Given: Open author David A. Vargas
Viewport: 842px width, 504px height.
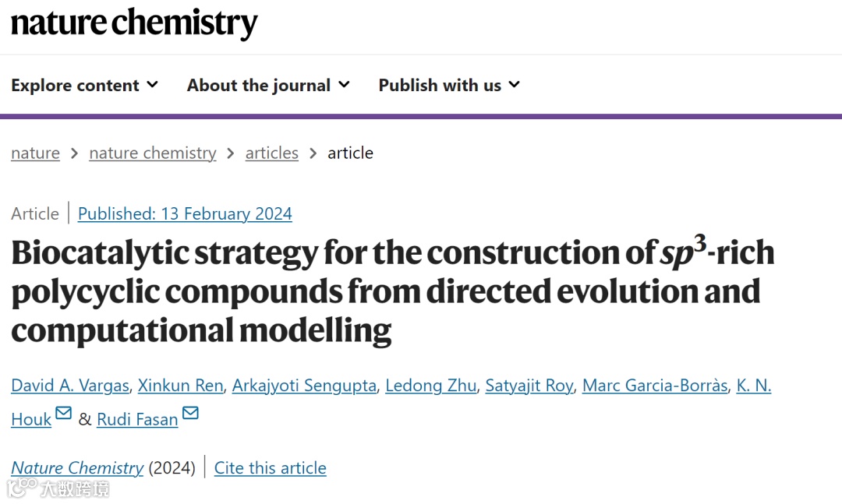Looking at the screenshot, I should 72,386.
